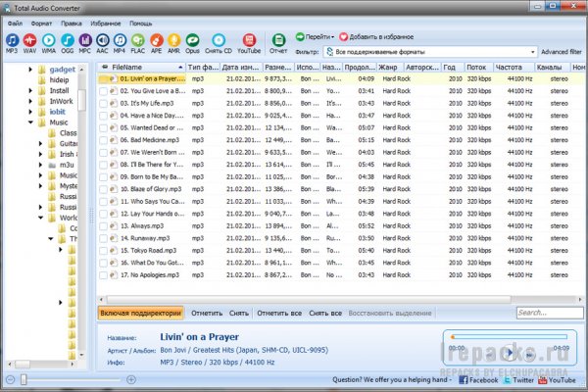This screenshot has width=588, height=392.
Task: Click the Снять button
Action: (x=239, y=313)
